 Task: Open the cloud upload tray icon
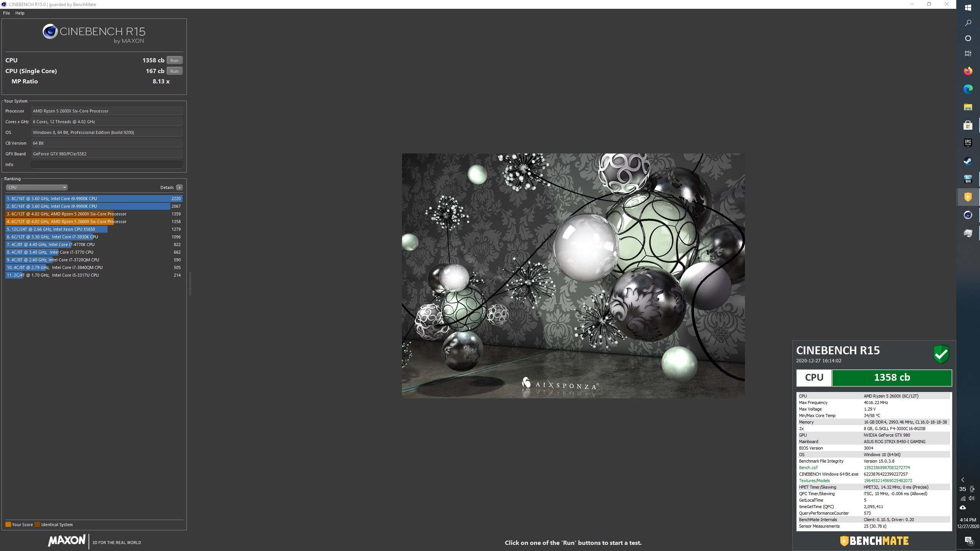(963, 508)
